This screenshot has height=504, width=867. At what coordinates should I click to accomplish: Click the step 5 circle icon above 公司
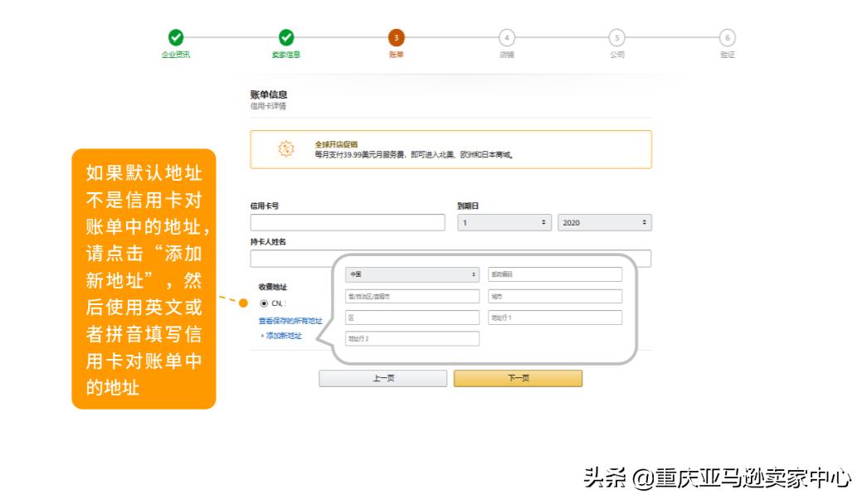[x=617, y=37]
